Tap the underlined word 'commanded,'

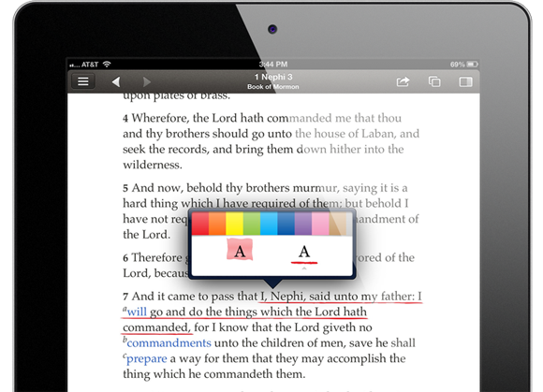(x=156, y=327)
